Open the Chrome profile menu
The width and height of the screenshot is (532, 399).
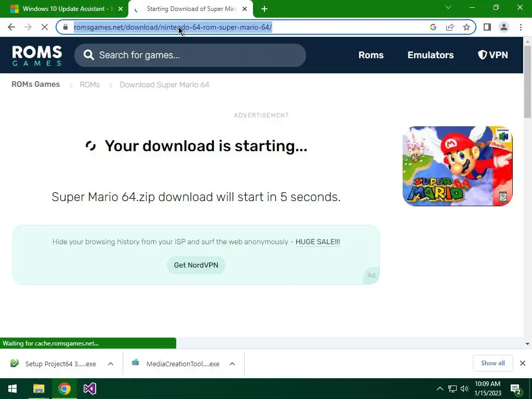coord(504,27)
